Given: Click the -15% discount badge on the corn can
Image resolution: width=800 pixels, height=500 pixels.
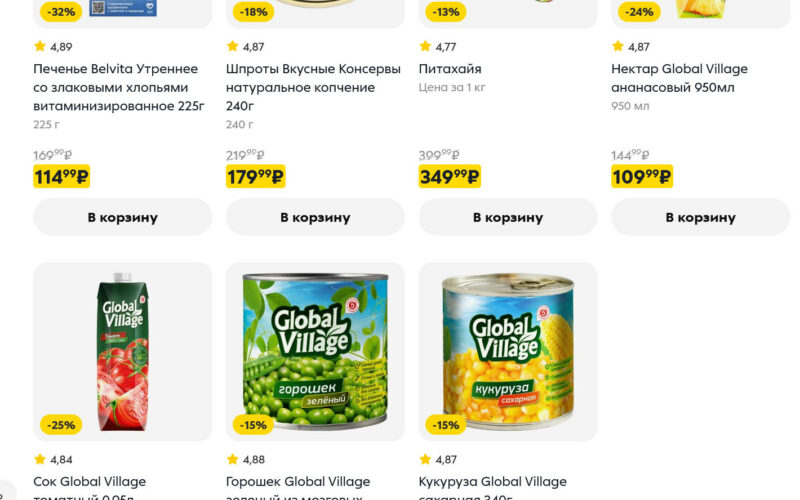Looking at the screenshot, I should pos(446,425).
